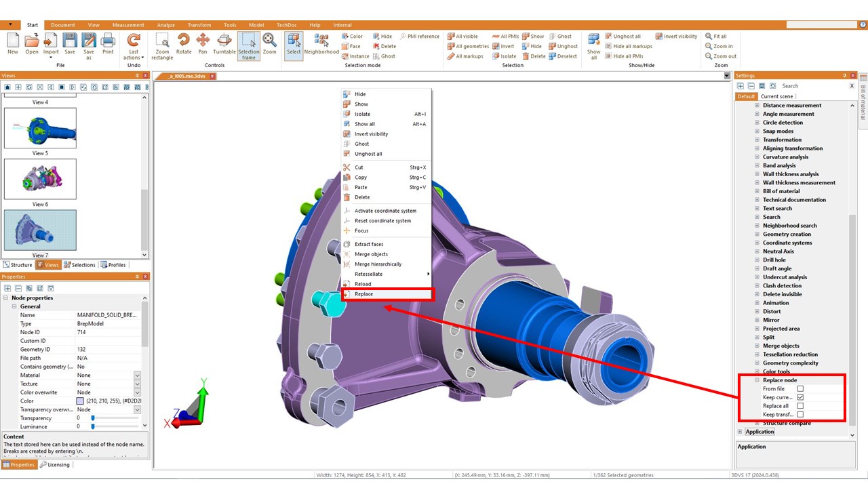Select All visible geometries button

coord(462,37)
